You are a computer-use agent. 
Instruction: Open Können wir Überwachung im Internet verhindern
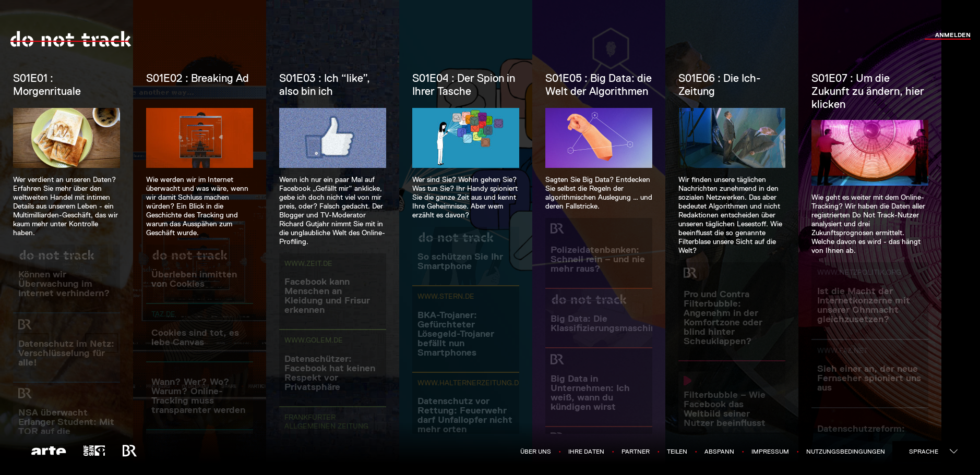coord(64,284)
